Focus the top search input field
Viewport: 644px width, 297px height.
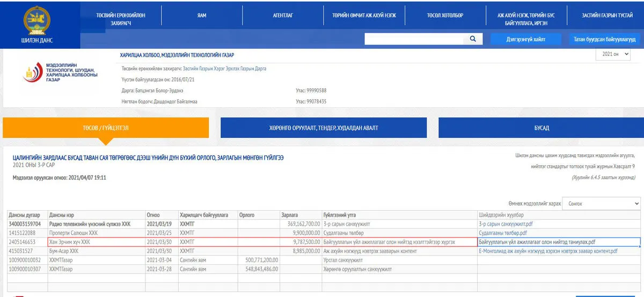tap(415, 39)
